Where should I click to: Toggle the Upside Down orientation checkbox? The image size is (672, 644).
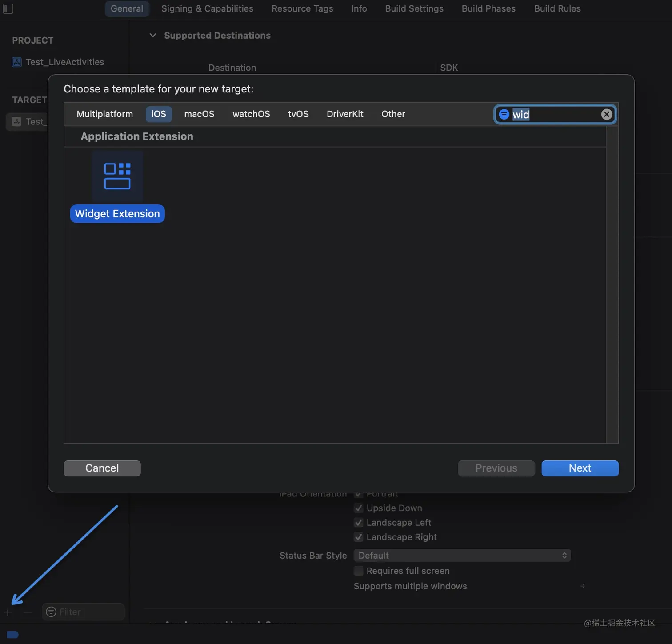pos(359,508)
